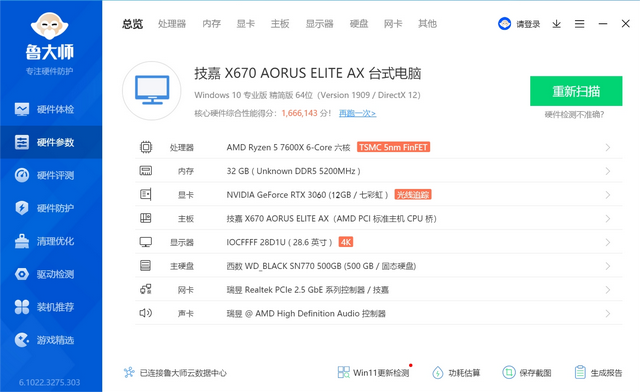Switch to the 总览 tab
Viewport: 640px width, 392px height.
(x=132, y=24)
